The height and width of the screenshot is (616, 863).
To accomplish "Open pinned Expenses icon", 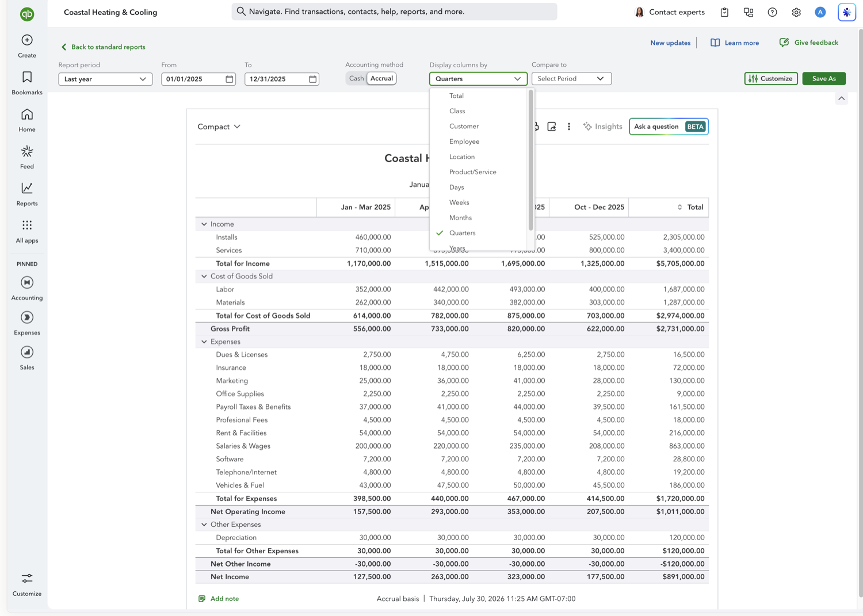I will [27, 317].
